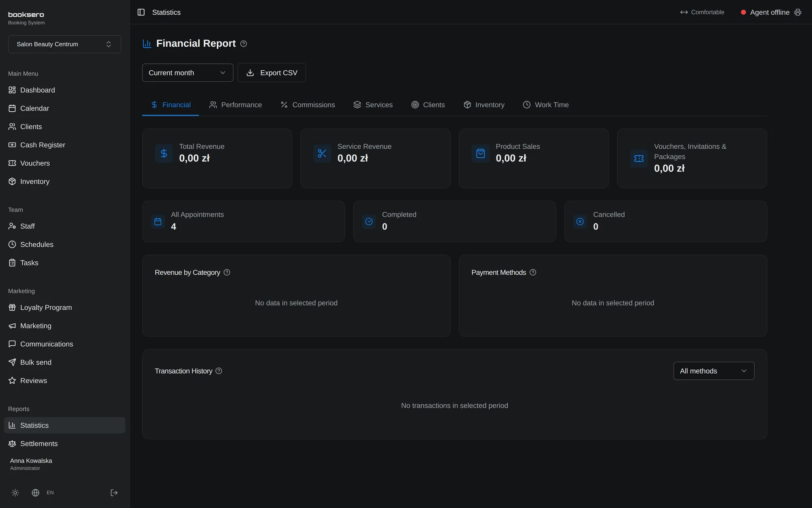Click Total Revenue dollar icon
Viewport: 812px width, 508px height.
click(164, 153)
